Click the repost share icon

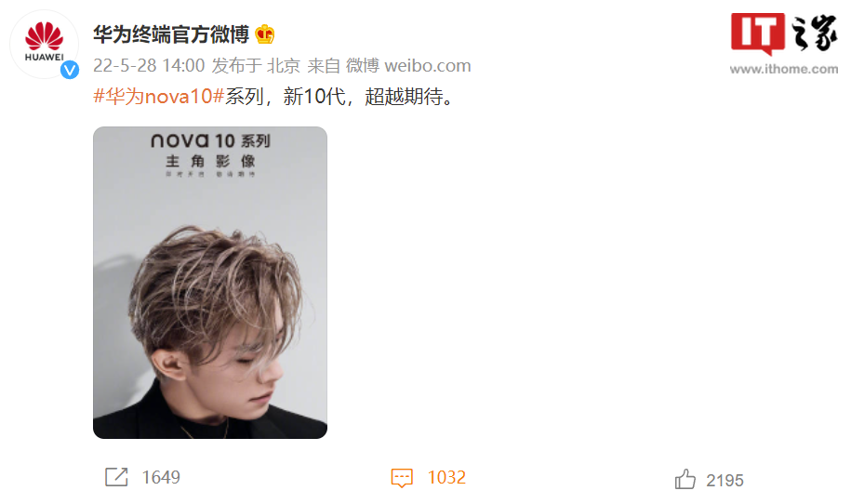(116, 477)
